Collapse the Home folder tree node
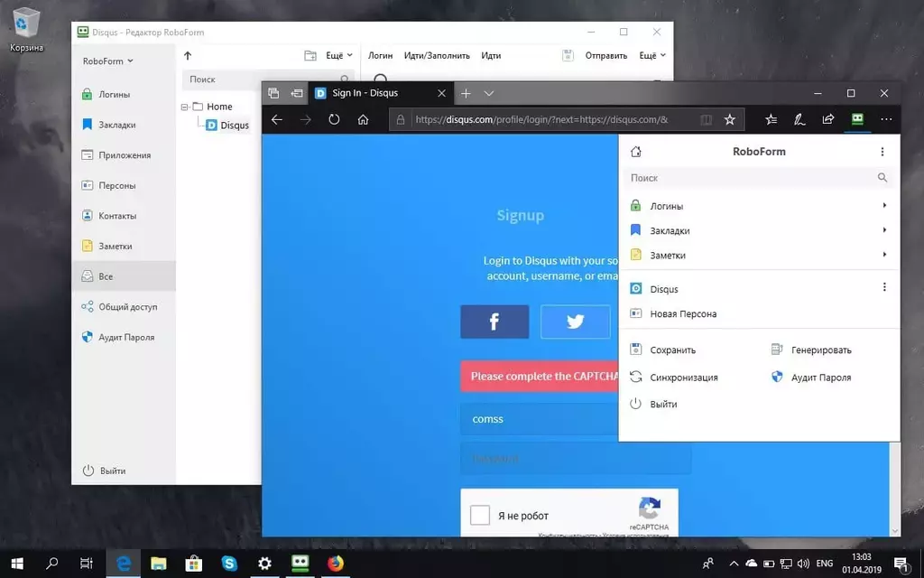Viewport: 924px width, 578px height. [x=184, y=107]
